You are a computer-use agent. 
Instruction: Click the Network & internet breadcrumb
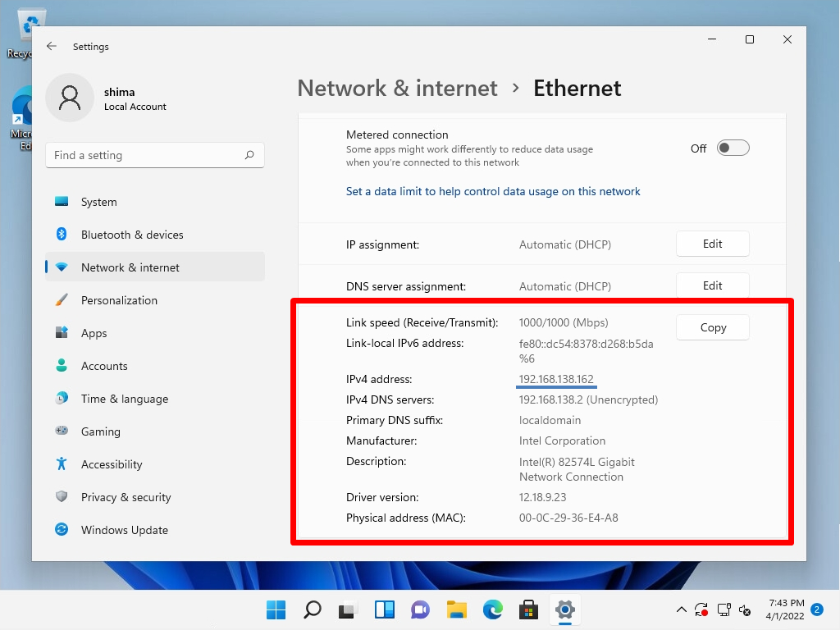(398, 88)
